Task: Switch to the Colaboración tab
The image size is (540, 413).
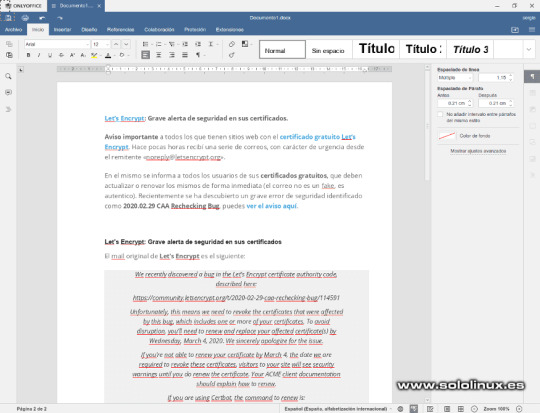Action: [x=159, y=30]
